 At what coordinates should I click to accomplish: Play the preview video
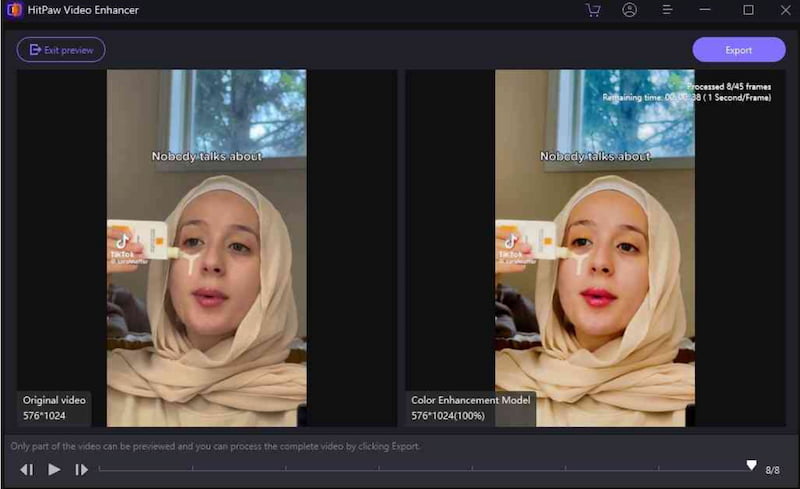tap(54, 469)
